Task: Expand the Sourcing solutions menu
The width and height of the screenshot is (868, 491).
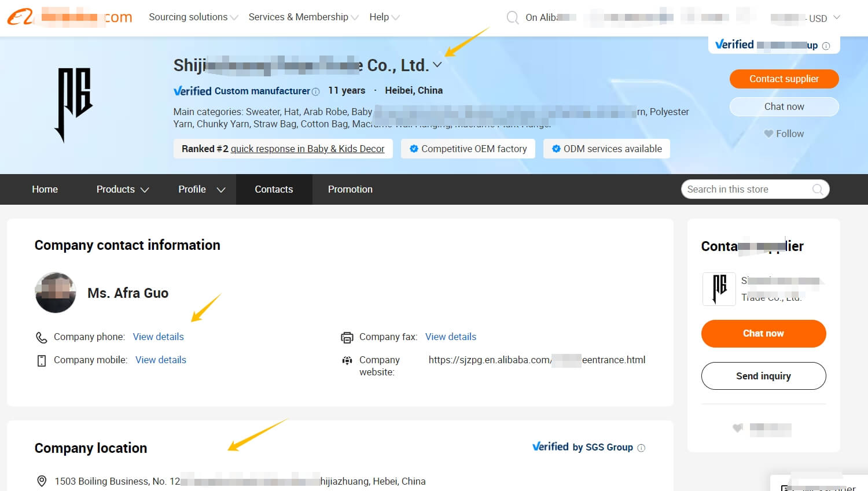Action: [x=193, y=17]
